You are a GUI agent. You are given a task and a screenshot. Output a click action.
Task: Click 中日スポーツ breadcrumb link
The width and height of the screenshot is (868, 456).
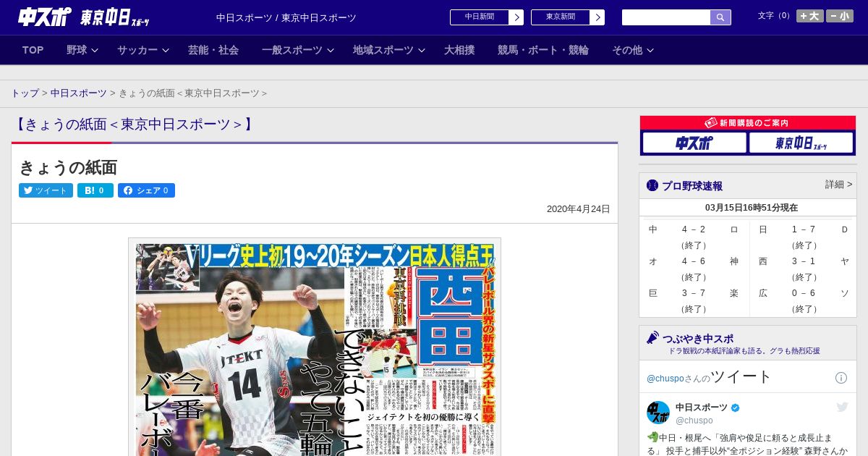[78, 93]
